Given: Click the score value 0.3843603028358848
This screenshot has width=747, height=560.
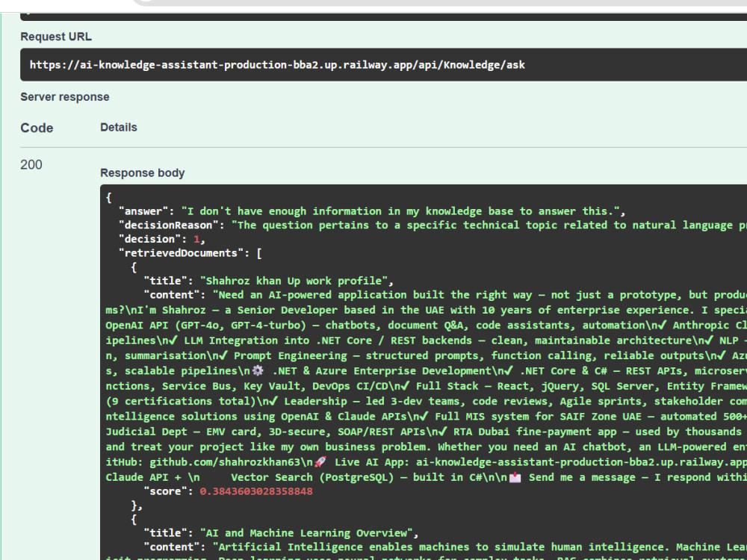Looking at the screenshot, I should pos(256,491).
